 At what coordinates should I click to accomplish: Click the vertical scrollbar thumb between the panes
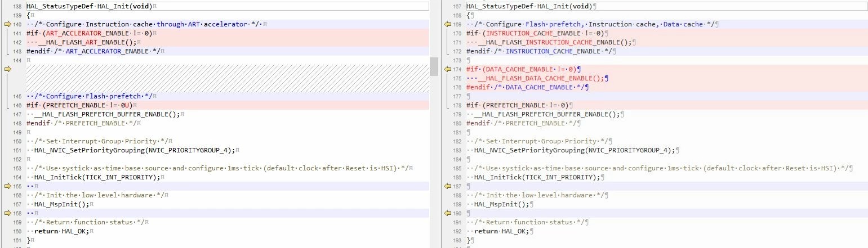434,66
